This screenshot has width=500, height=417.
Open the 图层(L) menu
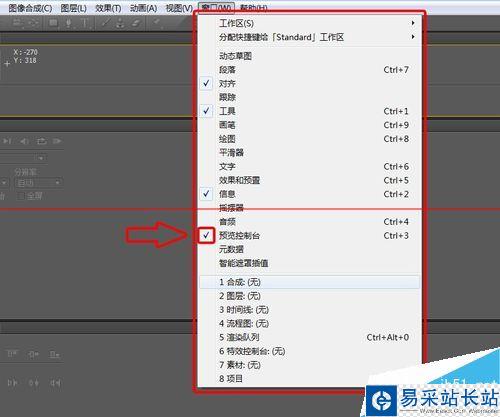73,8
